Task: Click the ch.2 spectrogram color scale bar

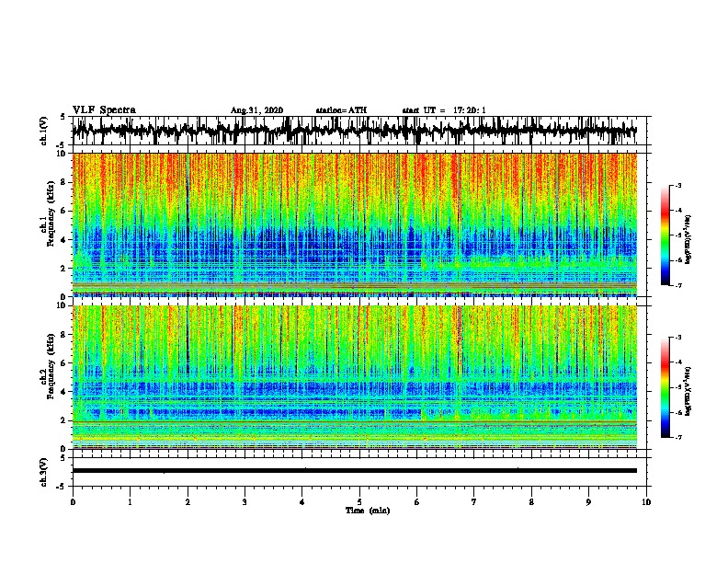Action: click(665, 387)
